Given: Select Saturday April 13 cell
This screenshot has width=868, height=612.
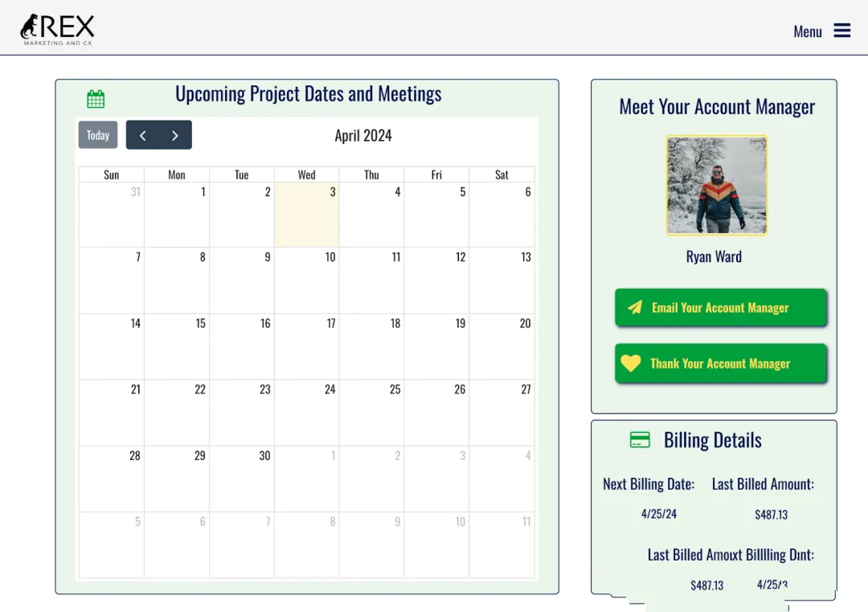Looking at the screenshot, I should click(x=502, y=280).
